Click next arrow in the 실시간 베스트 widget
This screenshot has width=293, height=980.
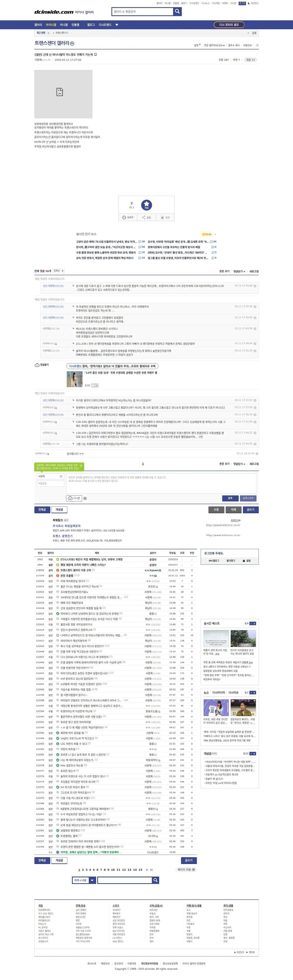pos(254,623)
